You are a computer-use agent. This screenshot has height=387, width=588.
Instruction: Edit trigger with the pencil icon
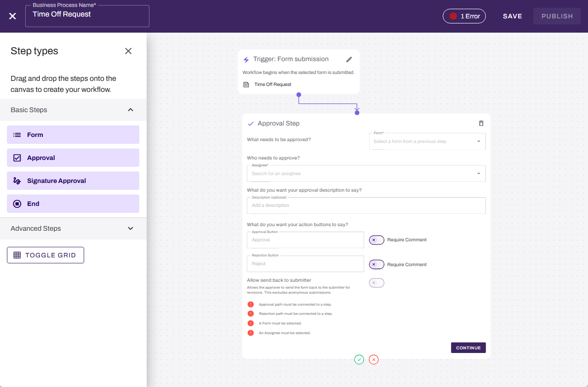(x=349, y=59)
